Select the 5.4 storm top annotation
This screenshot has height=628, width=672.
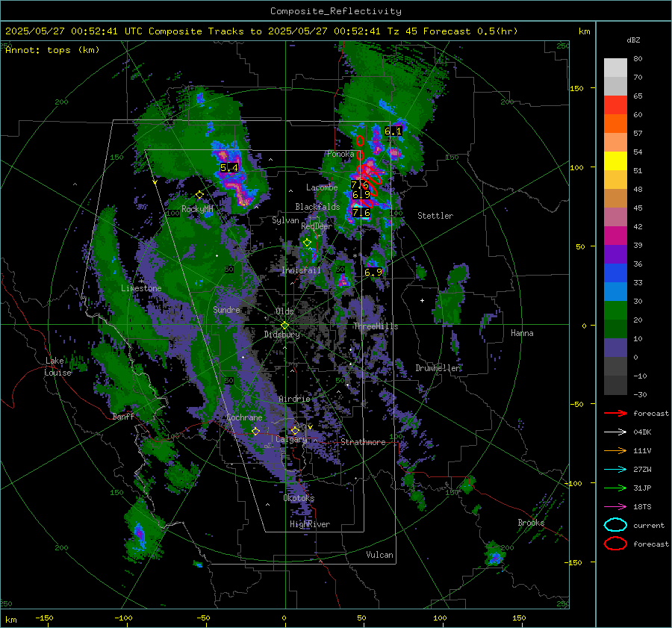coord(229,167)
